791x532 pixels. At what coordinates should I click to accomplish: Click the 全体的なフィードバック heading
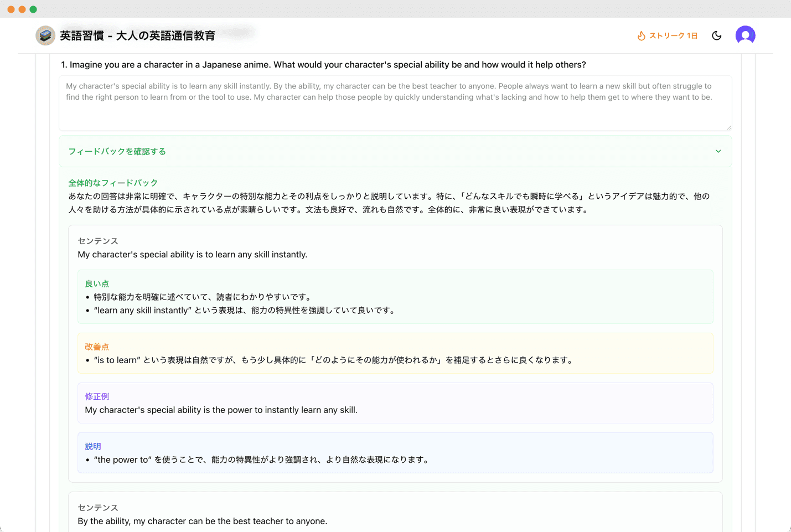tap(113, 183)
